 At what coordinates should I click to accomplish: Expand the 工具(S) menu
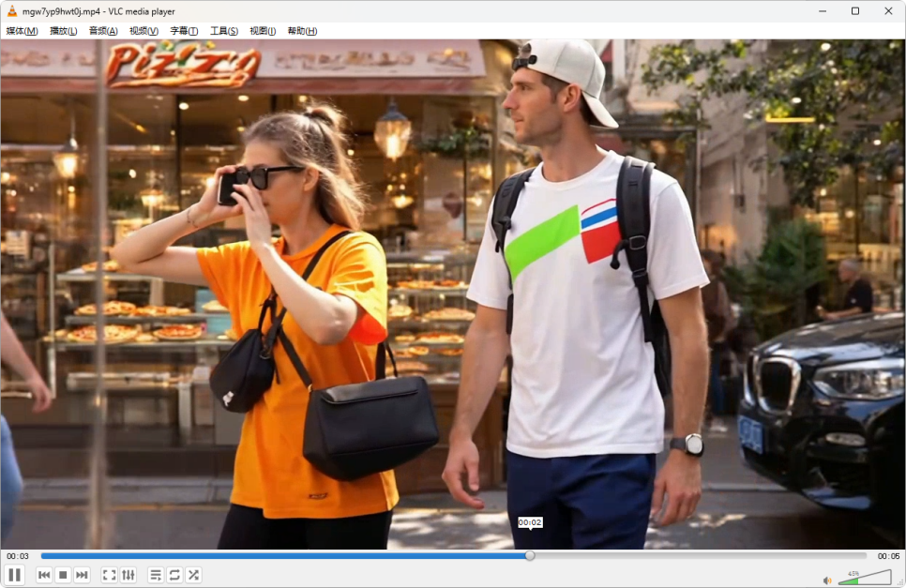[x=223, y=31]
